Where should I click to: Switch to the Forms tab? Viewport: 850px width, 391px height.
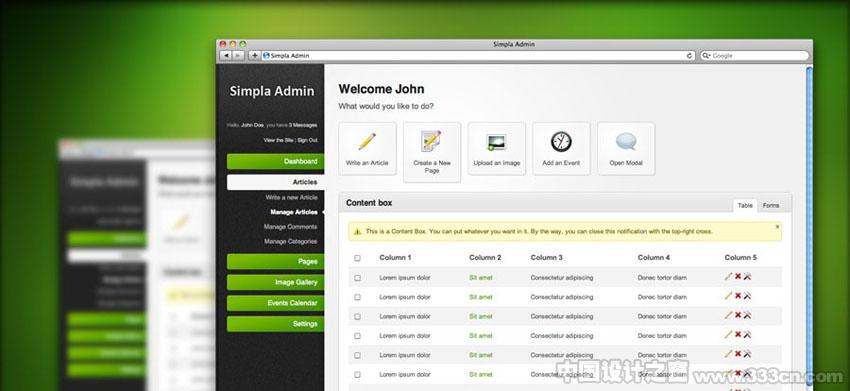770,206
